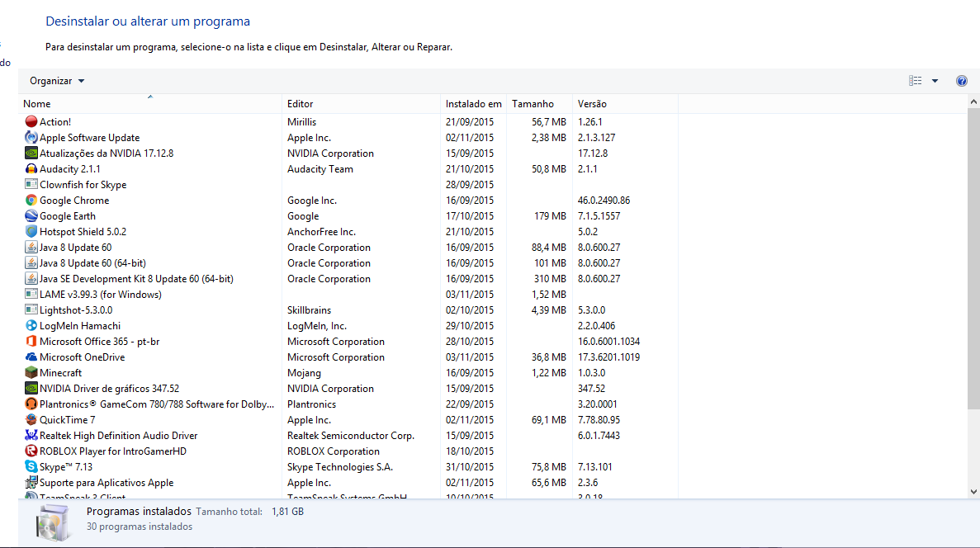980x548 pixels.
Task: Click the Suporte para Aplicativos Apple icon
Action: pyautogui.click(x=31, y=483)
